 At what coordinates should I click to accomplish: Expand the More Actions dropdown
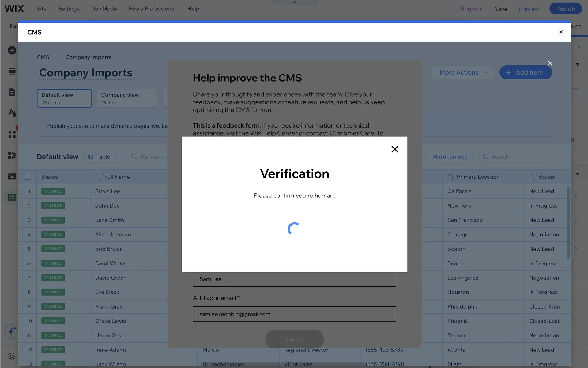[x=462, y=73]
